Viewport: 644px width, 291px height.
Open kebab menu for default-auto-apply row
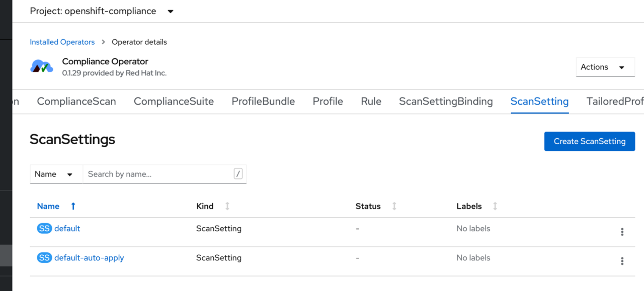[622, 261]
